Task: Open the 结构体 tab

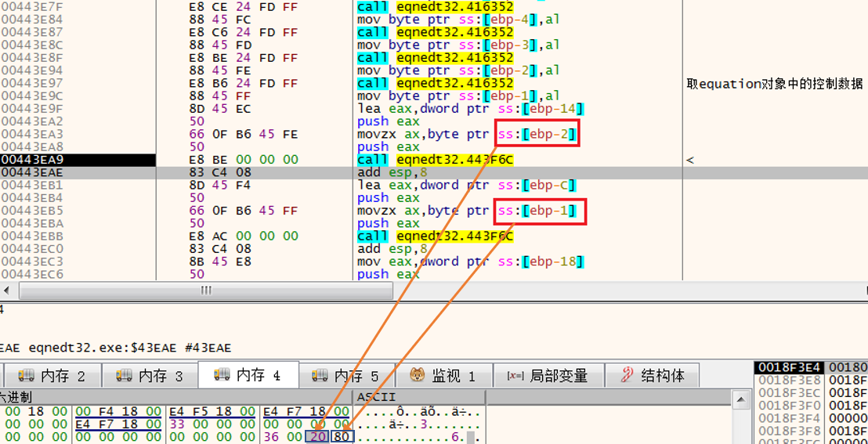Action: tap(653, 376)
